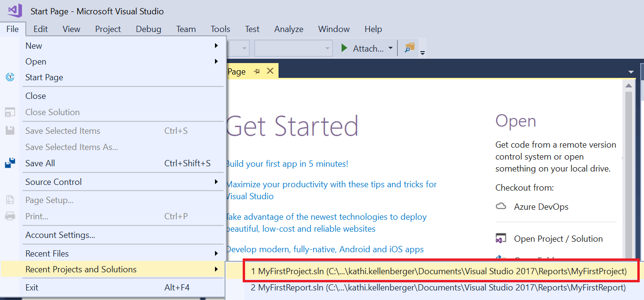Click the Save All disks icon in File menu
Screen dimensions: 644x300
pyautogui.click(x=10, y=163)
